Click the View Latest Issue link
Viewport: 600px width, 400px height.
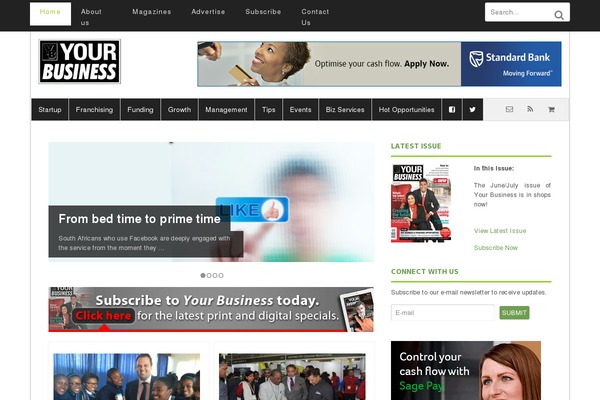coord(500,231)
